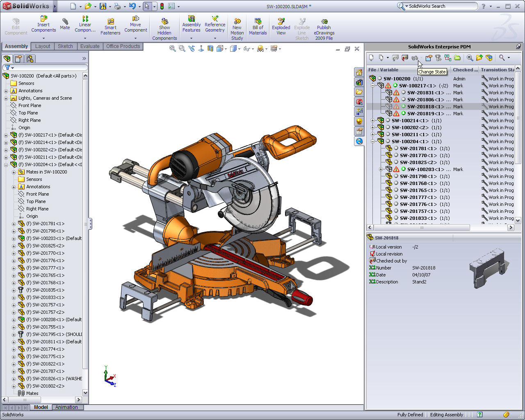Click the SolidWorks Search input field

click(x=441, y=6)
